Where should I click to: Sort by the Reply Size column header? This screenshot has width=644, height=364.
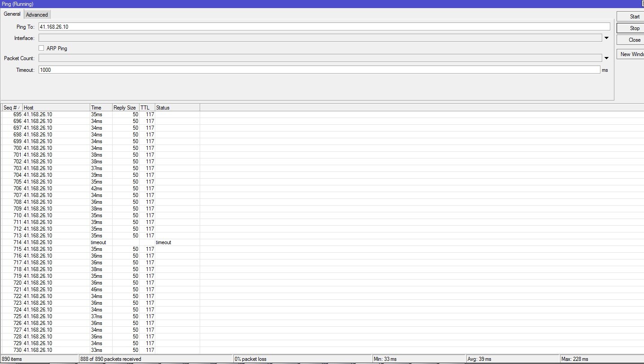pyautogui.click(x=126, y=108)
